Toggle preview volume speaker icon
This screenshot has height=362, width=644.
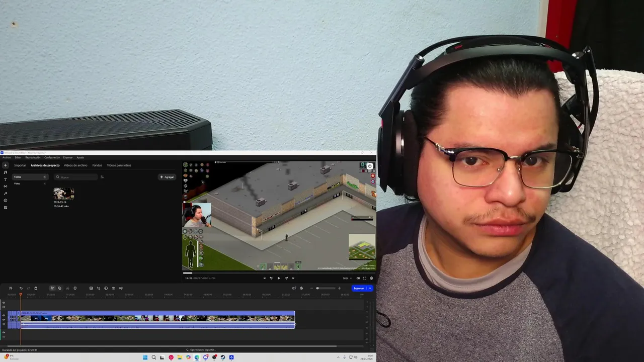click(x=358, y=278)
